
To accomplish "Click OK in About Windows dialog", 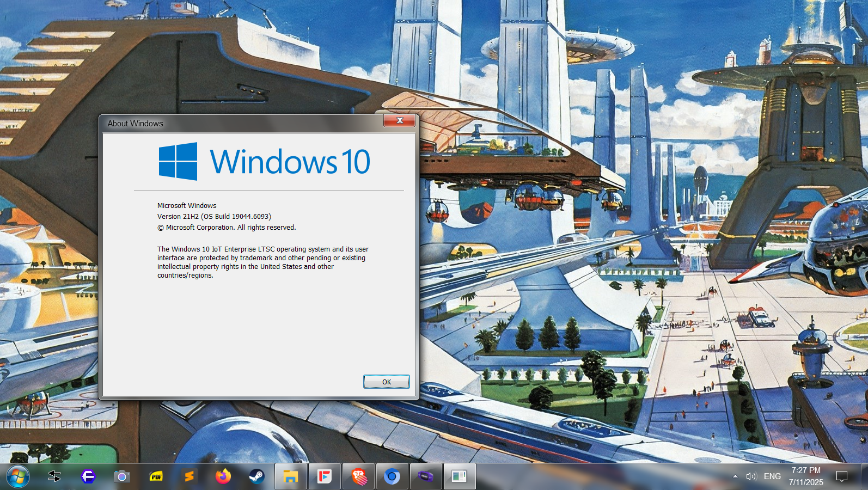I will click(x=387, y=382).
